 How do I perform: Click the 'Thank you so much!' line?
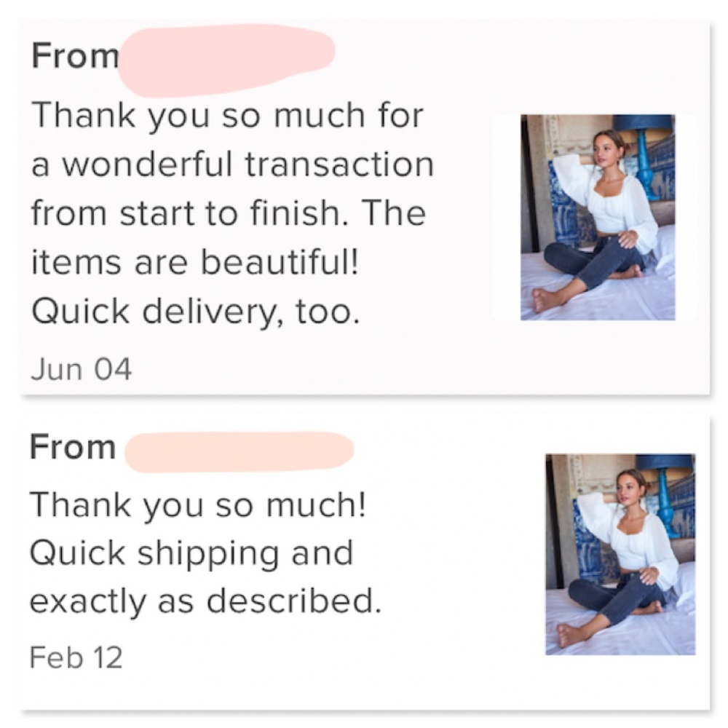[198, 505]
